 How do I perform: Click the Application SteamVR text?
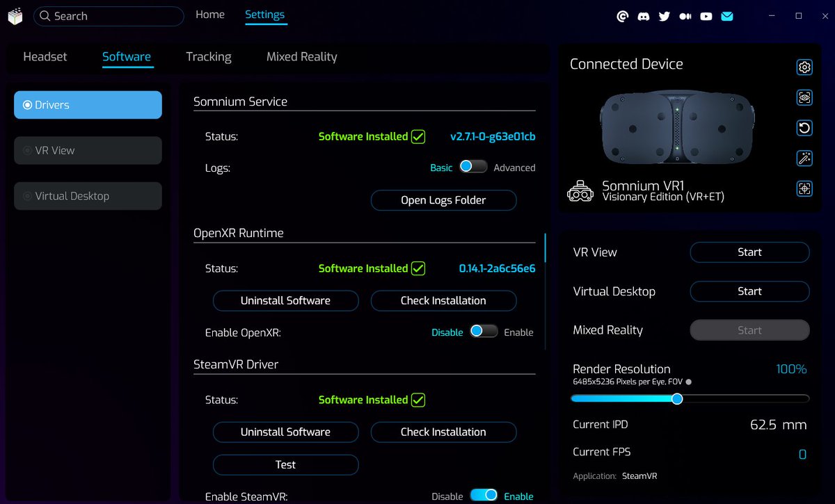[x=615, y=476]
